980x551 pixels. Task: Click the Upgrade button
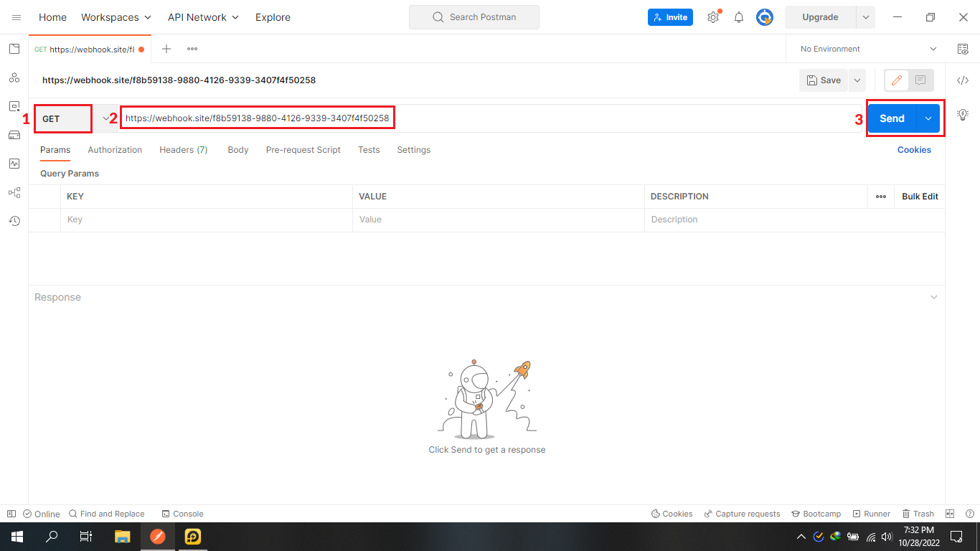coord(820,17)
